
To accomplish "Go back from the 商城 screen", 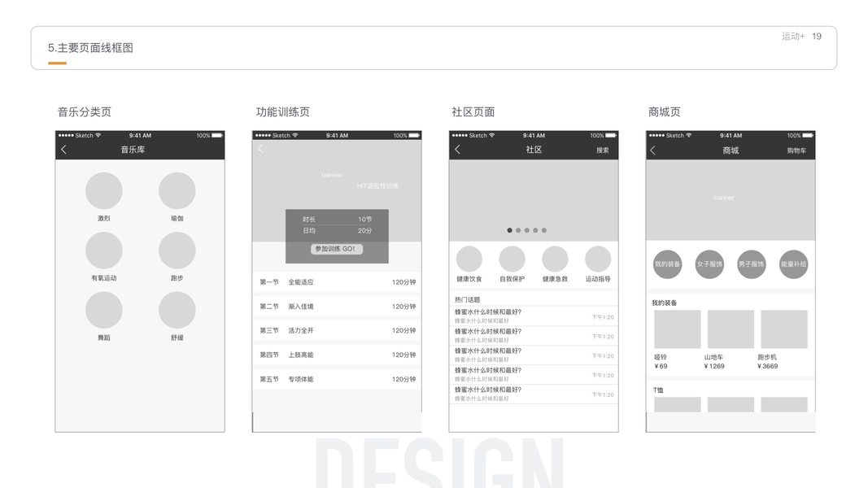I will (652, 150).
